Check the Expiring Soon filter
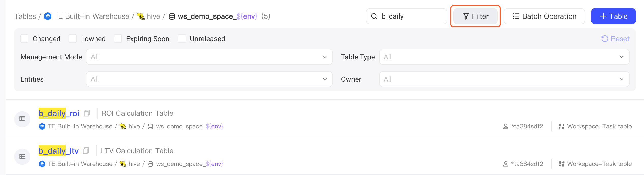 [118, 39]
